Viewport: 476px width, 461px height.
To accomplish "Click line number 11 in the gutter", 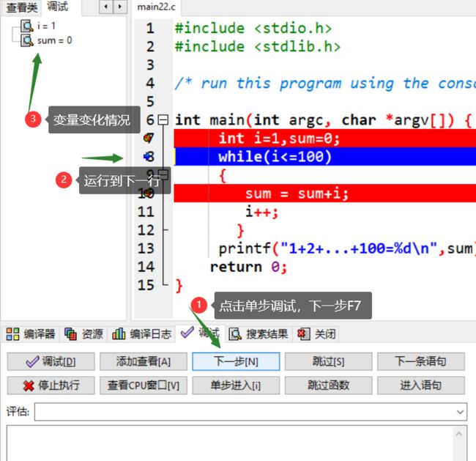I will tap(146, 212).
